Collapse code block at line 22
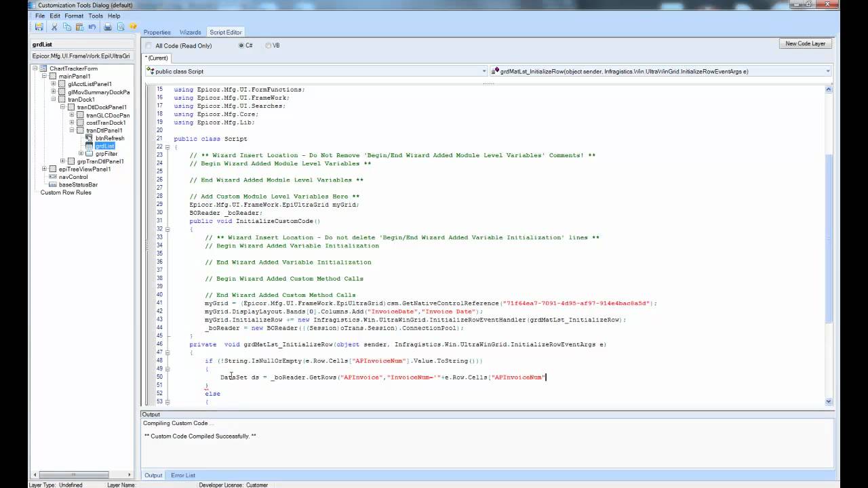Image resolution: width=868 pixels, height=488 pixels. (167, 147)
